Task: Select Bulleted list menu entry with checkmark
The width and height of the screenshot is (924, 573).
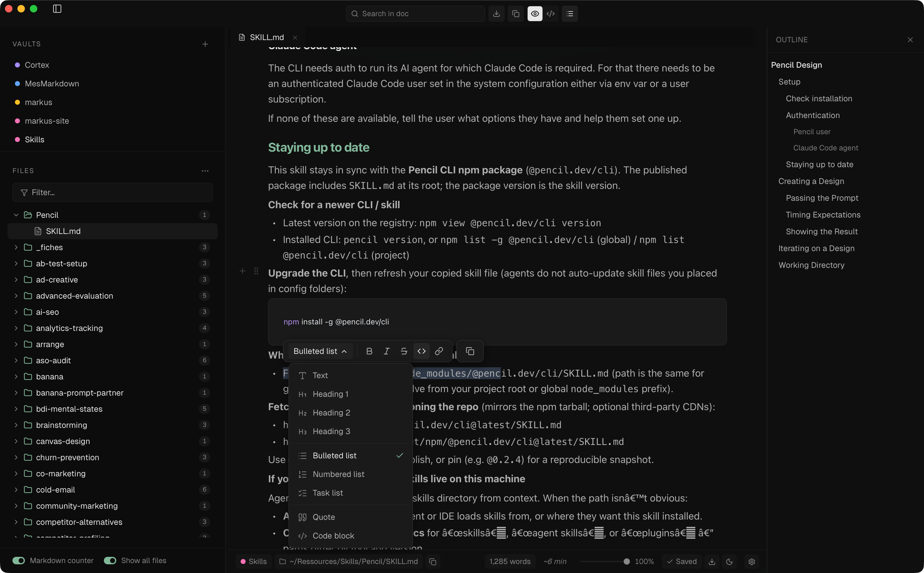Action: 350,456
